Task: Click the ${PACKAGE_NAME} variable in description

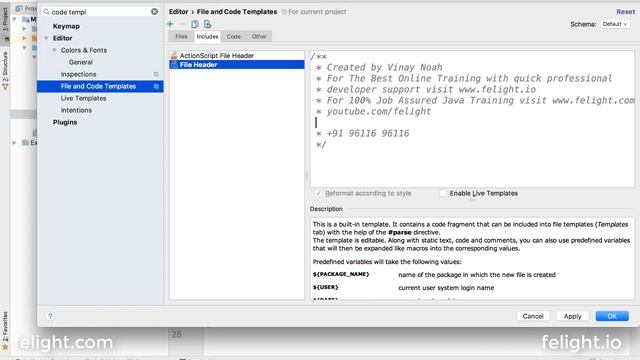Action: pos(341,274)
